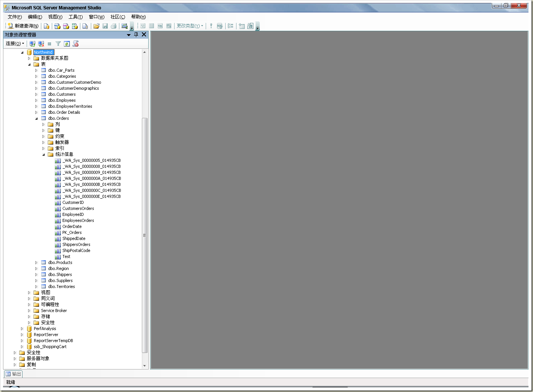The width and height of the screenshot is (533, 392).
Task: Click the show criteria grid pane icon
Action: click(x=152, y=26)
